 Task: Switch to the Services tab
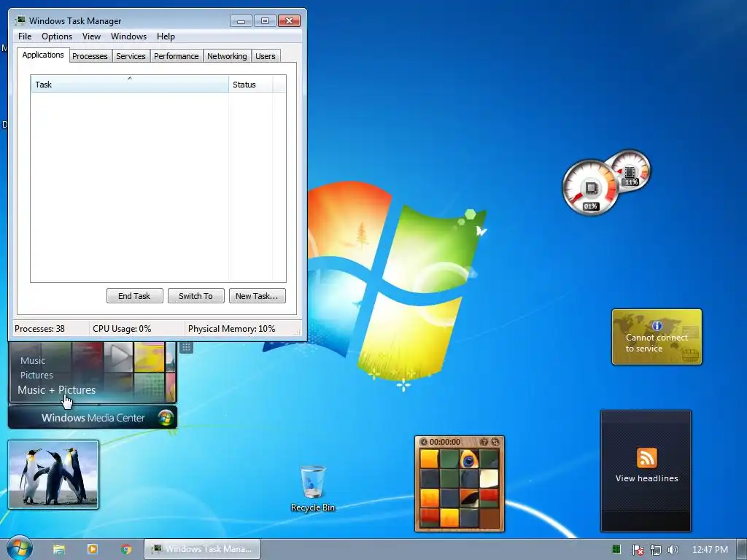(131, 56)
